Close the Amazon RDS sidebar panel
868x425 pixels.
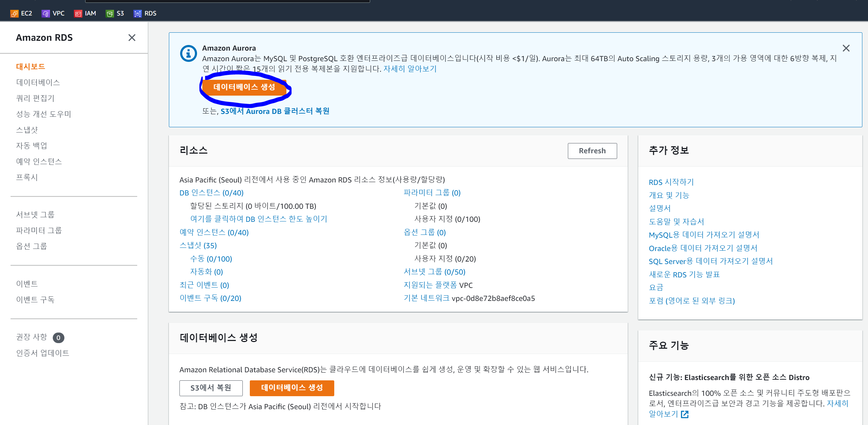[x=132, y=38]
